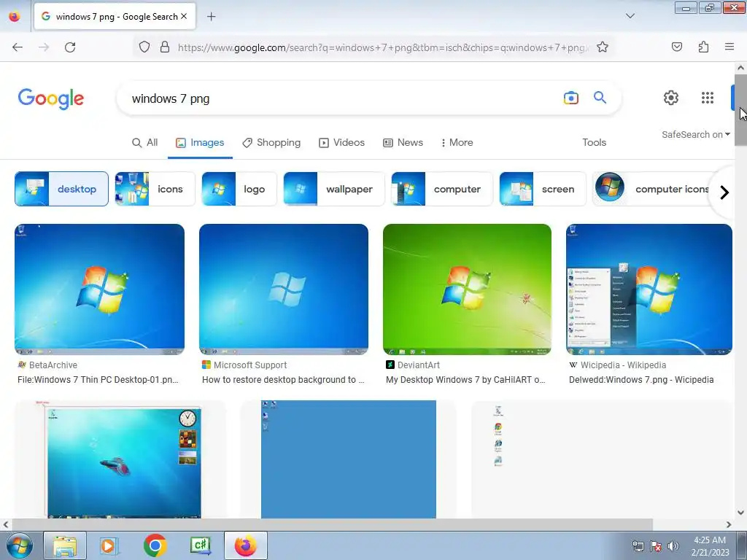The height and width of the screenshot is (560, 747).
Task: Open the Action Center flag icon
Action: coord(656,546)
